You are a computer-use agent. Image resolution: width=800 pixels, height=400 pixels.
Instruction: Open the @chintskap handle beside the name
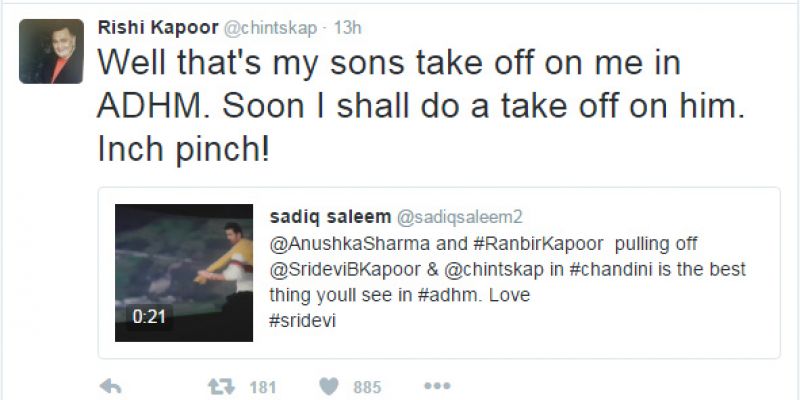coord(270,29)
